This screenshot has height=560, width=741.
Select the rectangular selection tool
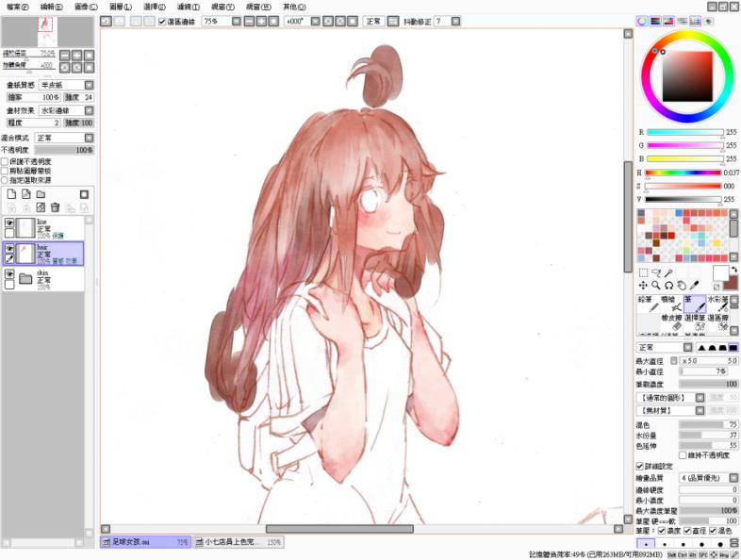(x=643, y=272)
